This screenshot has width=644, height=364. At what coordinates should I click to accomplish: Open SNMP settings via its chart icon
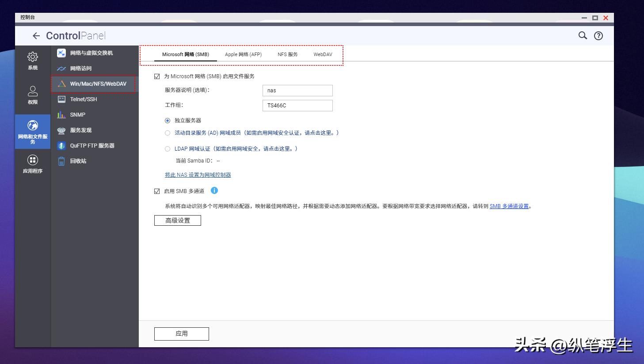point(61,114)
